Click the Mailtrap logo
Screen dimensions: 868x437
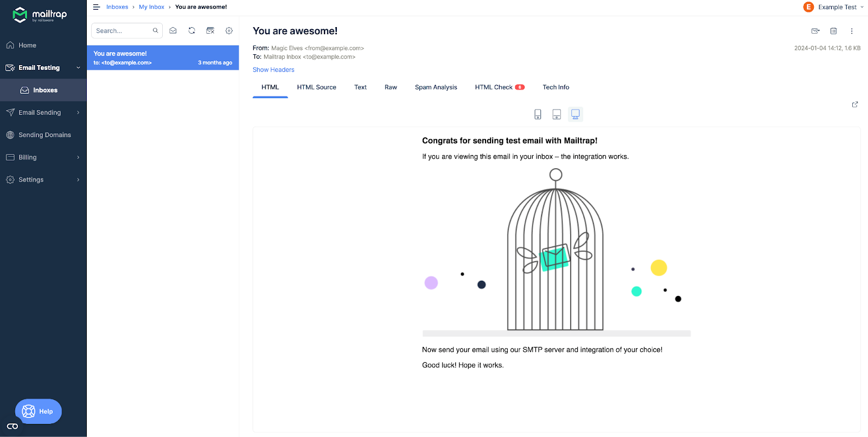coord(38,15)
